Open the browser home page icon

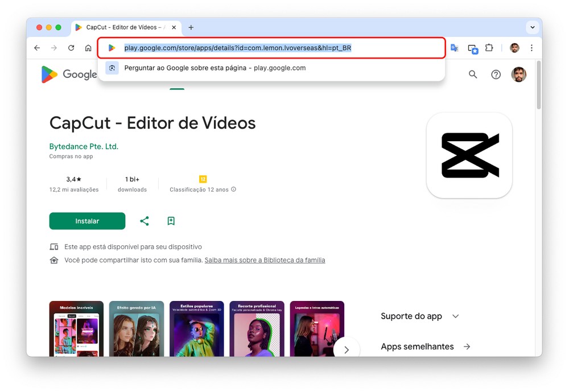(x=88, y=48)
